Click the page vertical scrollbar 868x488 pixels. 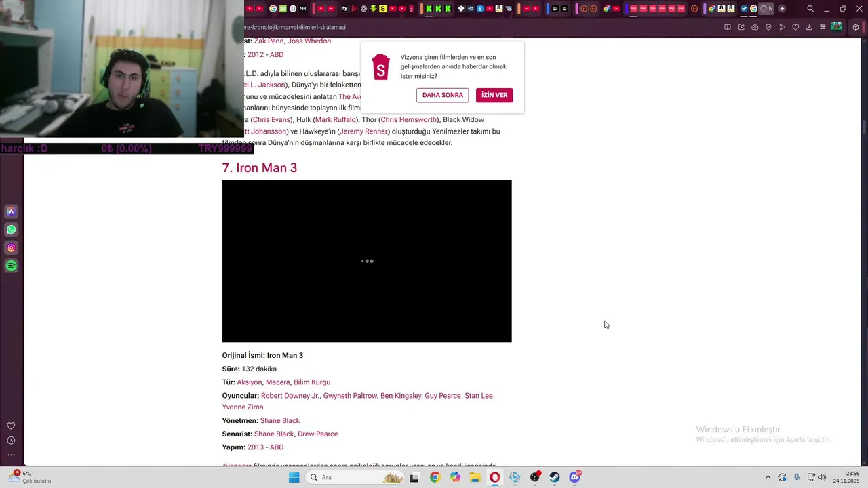pos(864,251)
